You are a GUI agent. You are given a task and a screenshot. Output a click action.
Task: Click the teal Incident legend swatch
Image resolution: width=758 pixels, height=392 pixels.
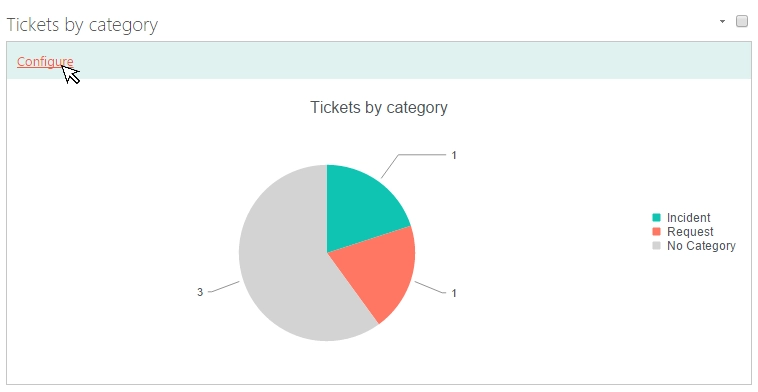pos(656,218)
